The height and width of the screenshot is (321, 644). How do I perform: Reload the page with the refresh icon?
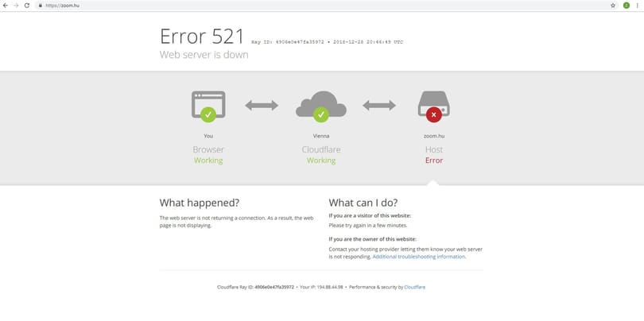pyautogui.click(x=27, y=6)
